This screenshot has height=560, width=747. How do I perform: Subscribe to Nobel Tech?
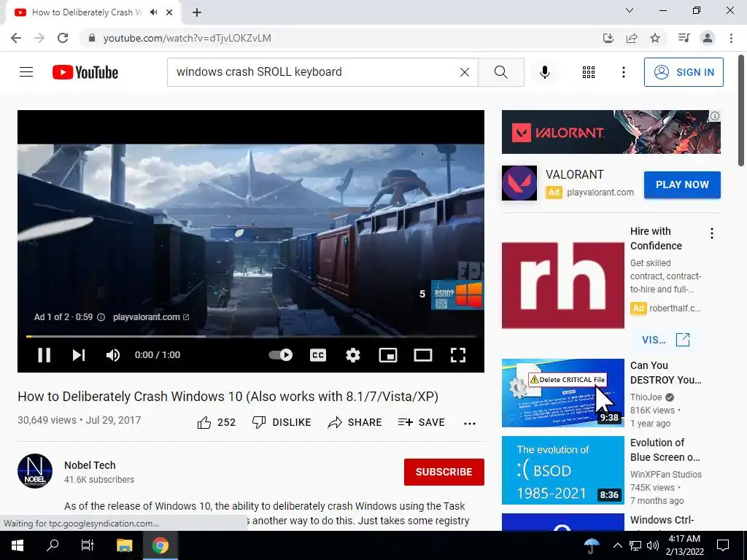pos(444,472)
